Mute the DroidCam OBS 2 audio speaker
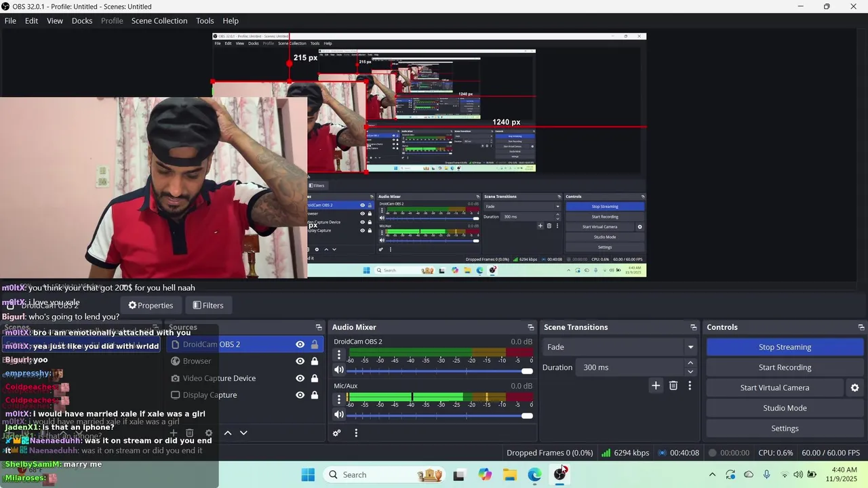The width and height of the screenshot is (868, 488). (x=339, y=370)
